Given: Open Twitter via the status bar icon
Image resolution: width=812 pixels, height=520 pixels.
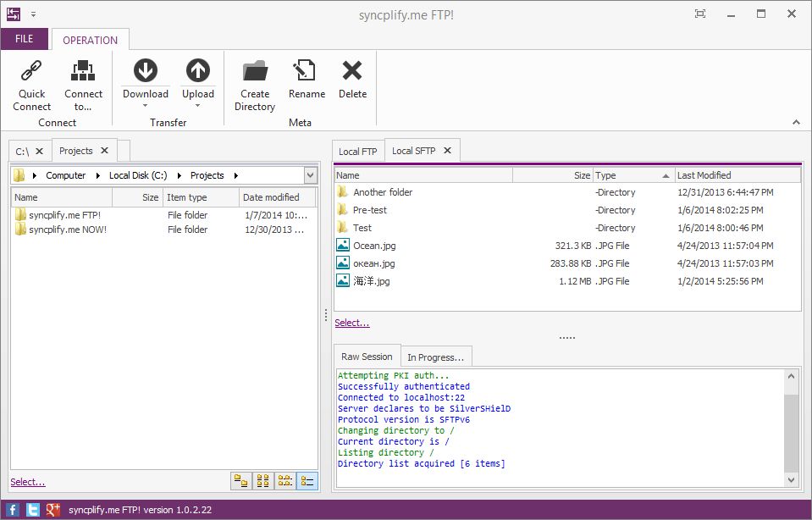Looking at the screenshot, I should tap(32, 509).
